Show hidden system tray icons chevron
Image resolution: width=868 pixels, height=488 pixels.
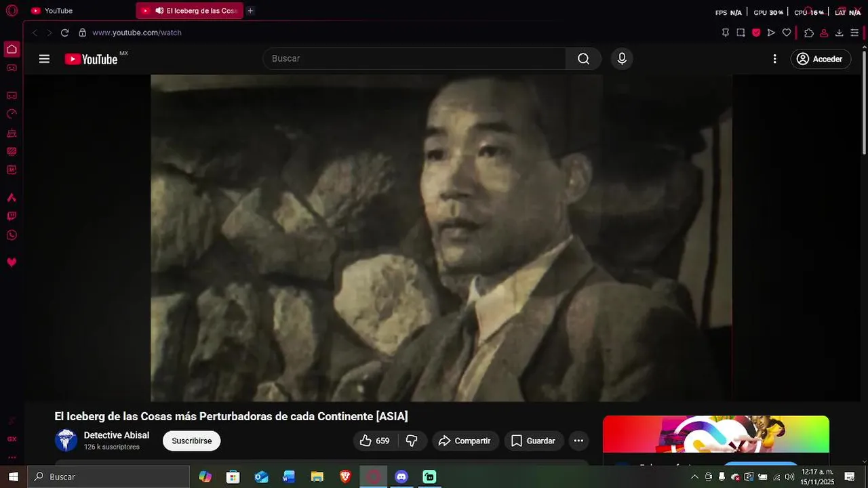694,476
